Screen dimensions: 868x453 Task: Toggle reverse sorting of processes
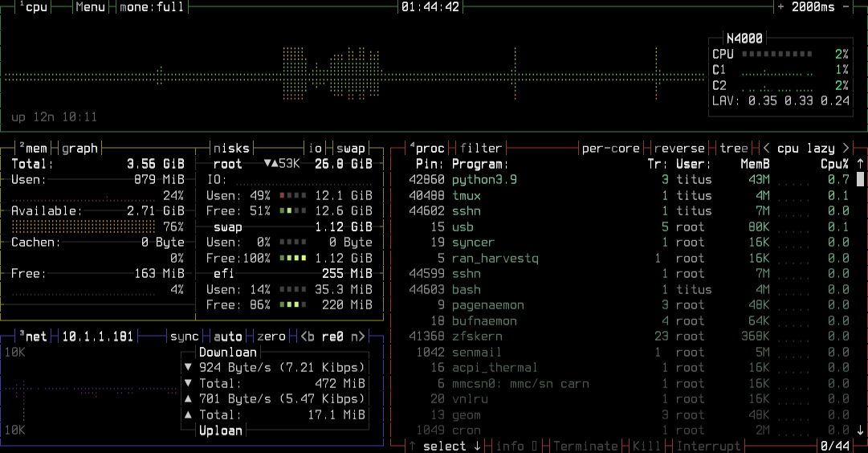pos(680,148)
